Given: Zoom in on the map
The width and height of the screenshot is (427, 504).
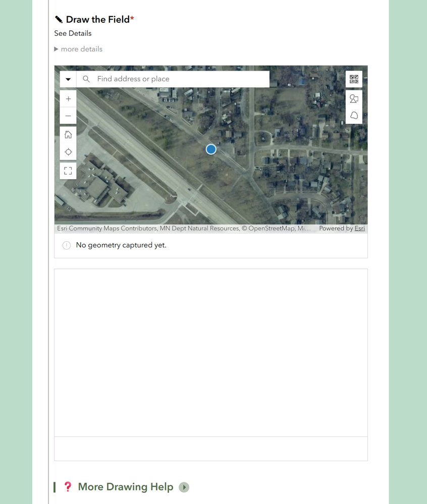Looking at the screenshot, I should point(68,99).
